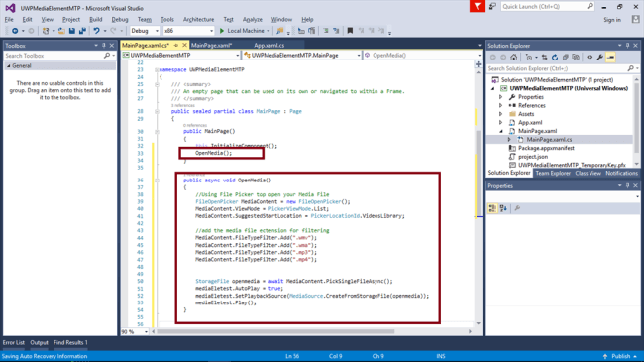The width and height of the screenshot is (644, 362).
Task: Save the current file with the disk icon
Action: click(x=72, y=31)
